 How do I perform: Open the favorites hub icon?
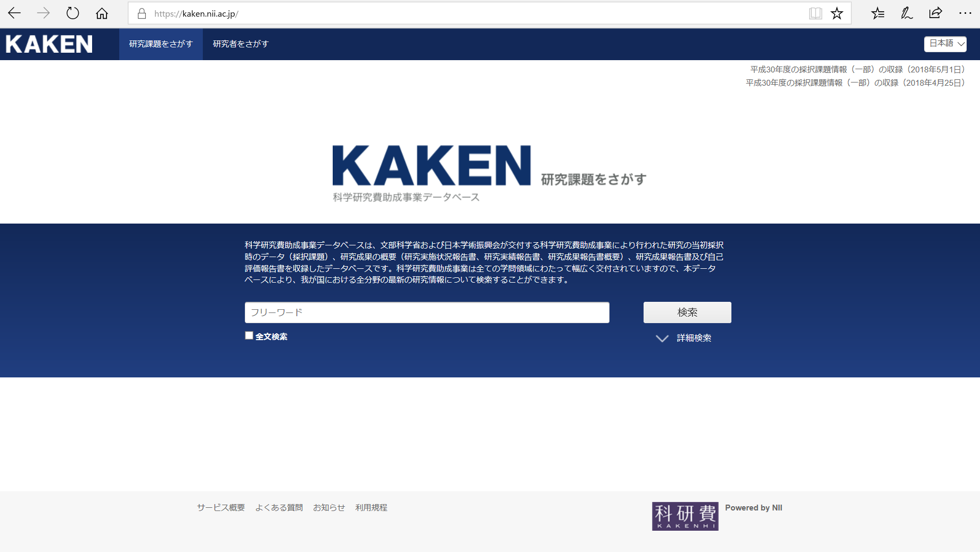(878, 13)
